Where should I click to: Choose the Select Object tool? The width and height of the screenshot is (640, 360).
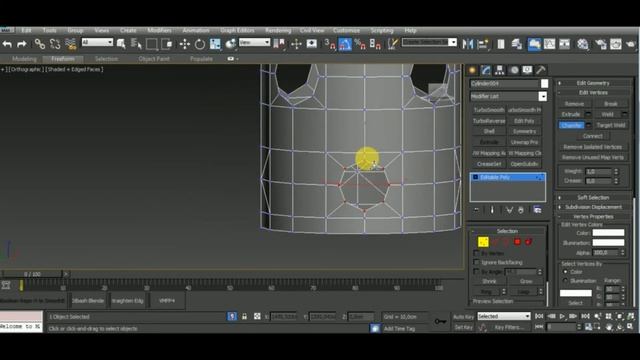click(x=121, y=44)
